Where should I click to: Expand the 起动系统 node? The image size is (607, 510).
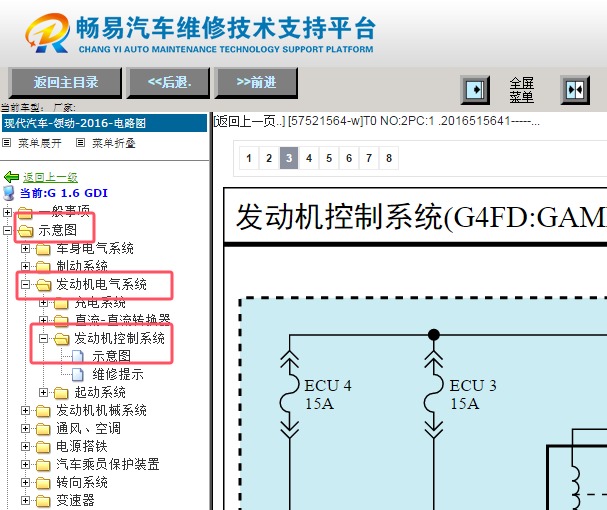click(x=43, y=392)
